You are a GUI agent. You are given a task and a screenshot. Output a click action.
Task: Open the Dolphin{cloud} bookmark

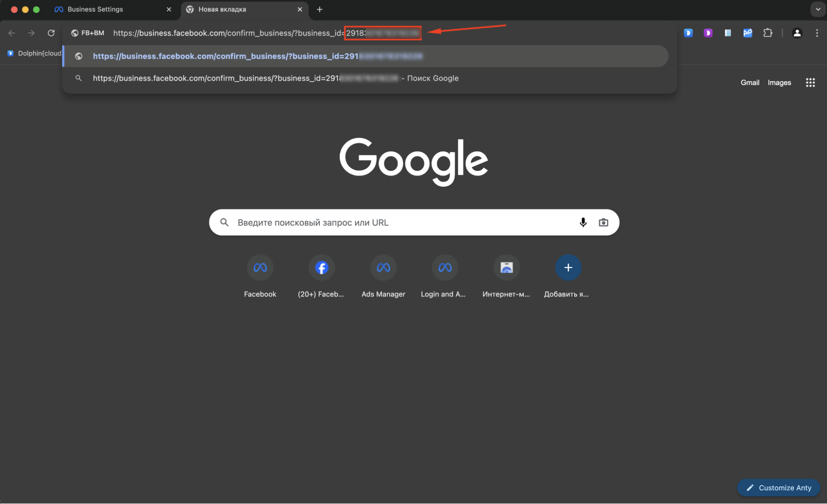click(35, 53)
